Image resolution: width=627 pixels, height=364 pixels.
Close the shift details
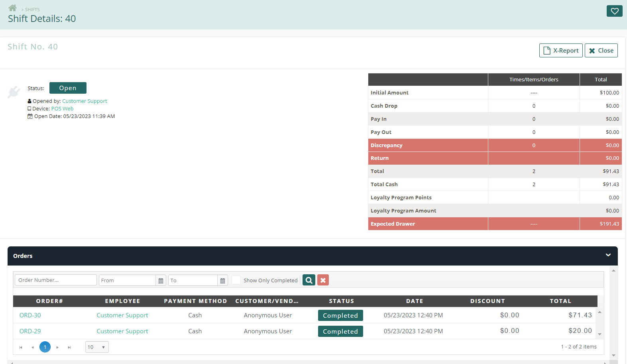[601, 51]
